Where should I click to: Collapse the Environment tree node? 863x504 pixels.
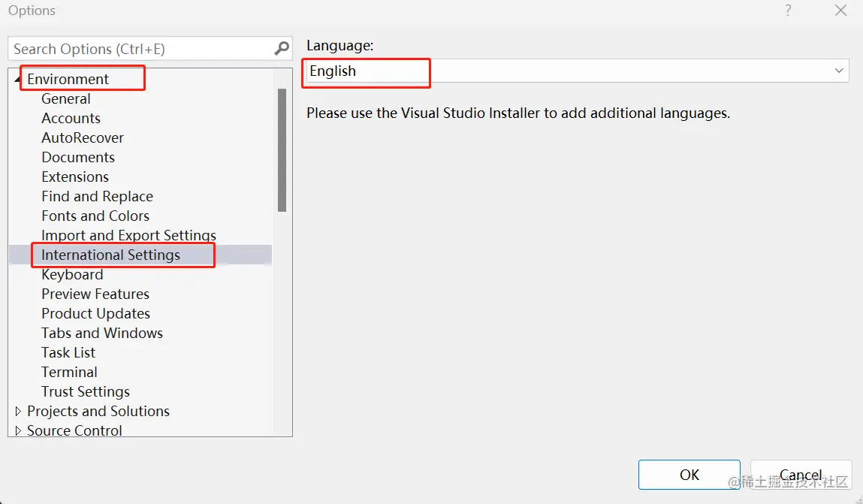pyautogui.click(x=17, y=80)
